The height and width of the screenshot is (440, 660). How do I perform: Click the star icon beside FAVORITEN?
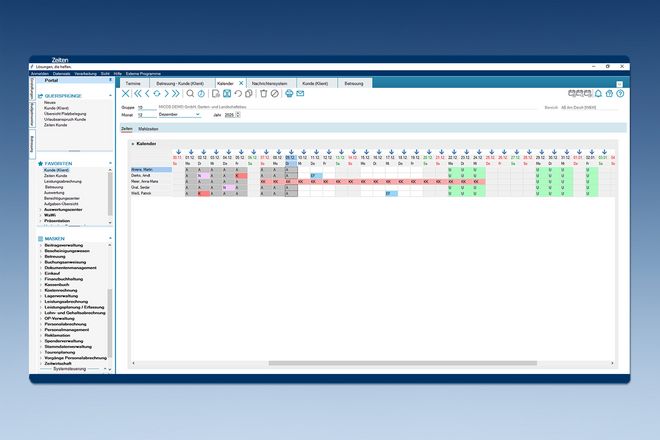tap(40, 163)
